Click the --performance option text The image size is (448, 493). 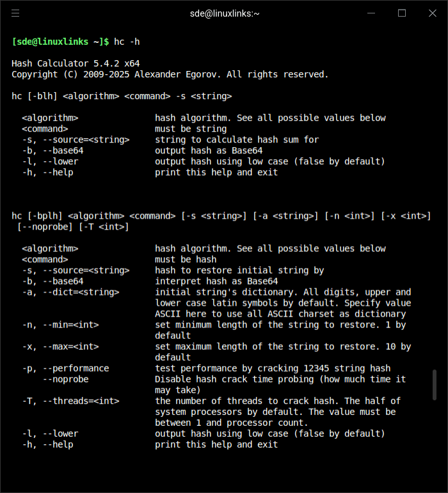[x=76, y=368]
